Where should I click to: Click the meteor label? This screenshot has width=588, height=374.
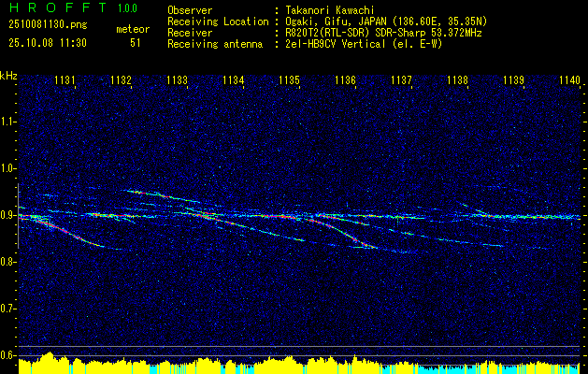click(x=133, y=29)
